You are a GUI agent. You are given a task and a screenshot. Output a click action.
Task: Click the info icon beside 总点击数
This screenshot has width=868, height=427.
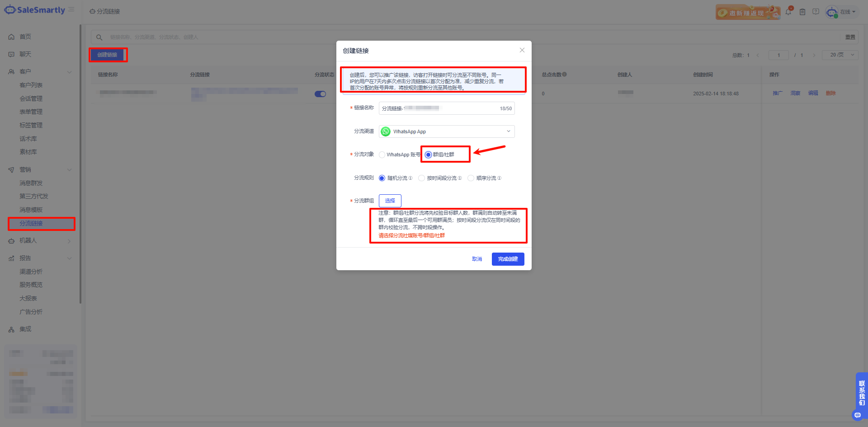point(565,75)
